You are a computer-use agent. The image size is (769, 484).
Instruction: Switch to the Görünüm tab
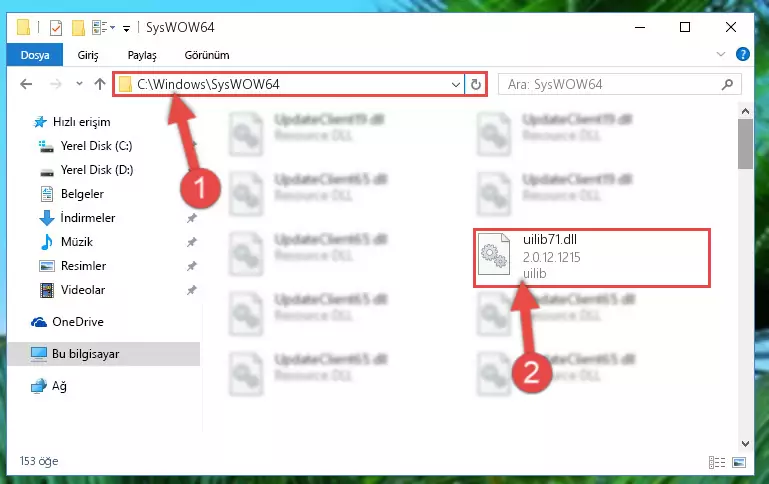(x=206, y=55)
